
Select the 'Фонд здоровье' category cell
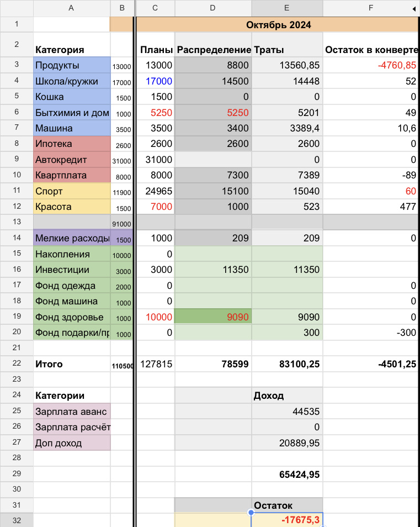(x=72, y=317)
